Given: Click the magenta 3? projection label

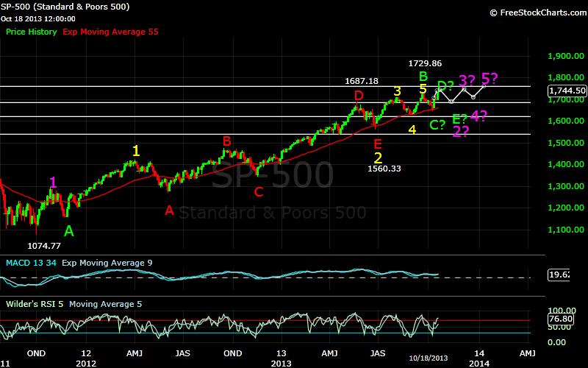Looking at the screenshot, I should pyautogui.click(x=467, y=80).
